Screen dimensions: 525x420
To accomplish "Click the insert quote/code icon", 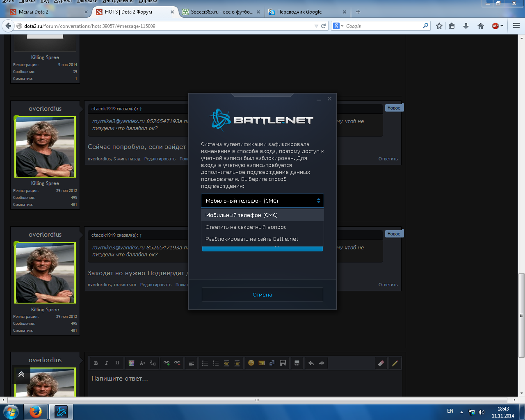I will [x=283, y=363].
